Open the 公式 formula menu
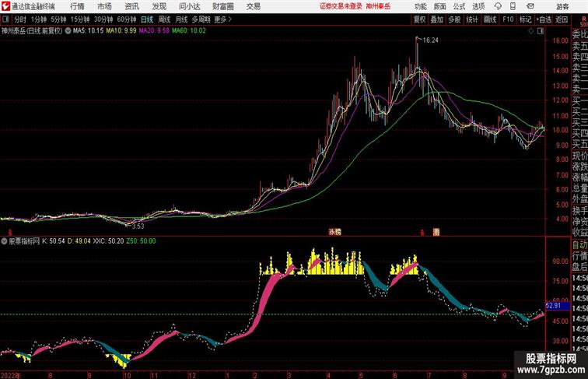Viewport: 588px width, 379px height. pos(459,6)
